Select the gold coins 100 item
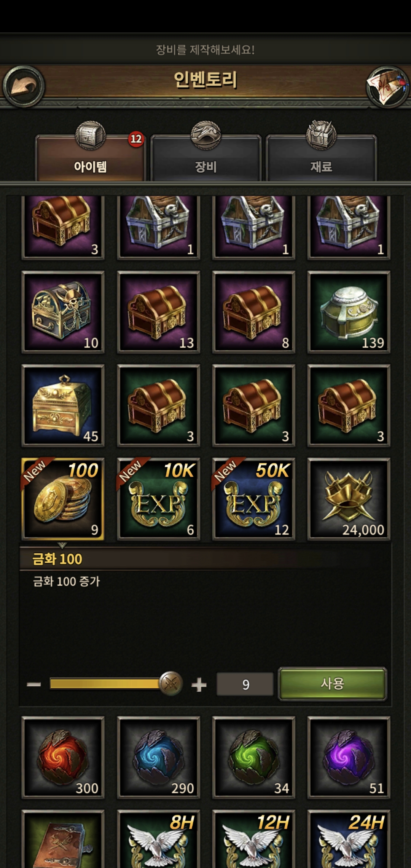Viewport: 411px width, 868px height. (63, 499)
